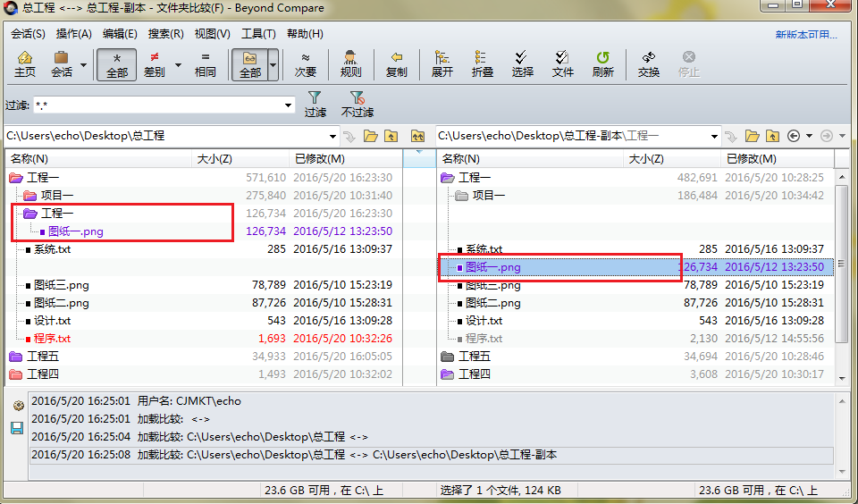The image size is (858, 504).
Task: Click the 复制 copy toolbar button
Action: point(396,64)
